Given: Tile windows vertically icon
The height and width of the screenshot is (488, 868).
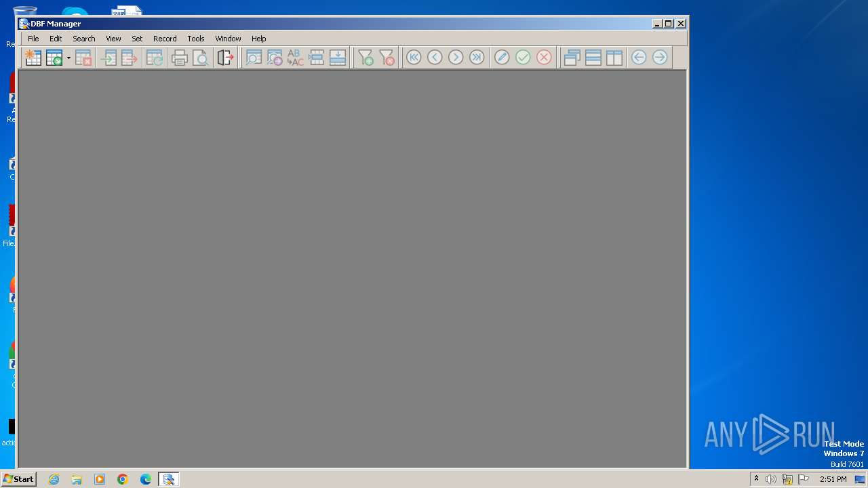Looking at the screenshot, I should (614, 58).
